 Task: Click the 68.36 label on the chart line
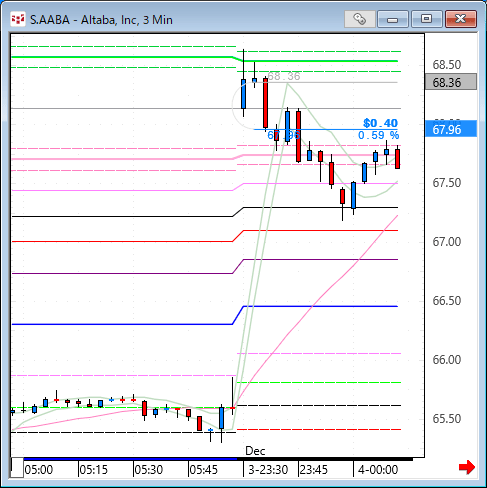284,76
